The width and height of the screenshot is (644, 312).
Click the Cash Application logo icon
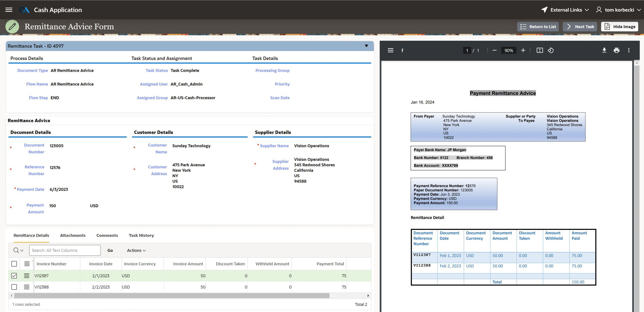coord(24,10)
